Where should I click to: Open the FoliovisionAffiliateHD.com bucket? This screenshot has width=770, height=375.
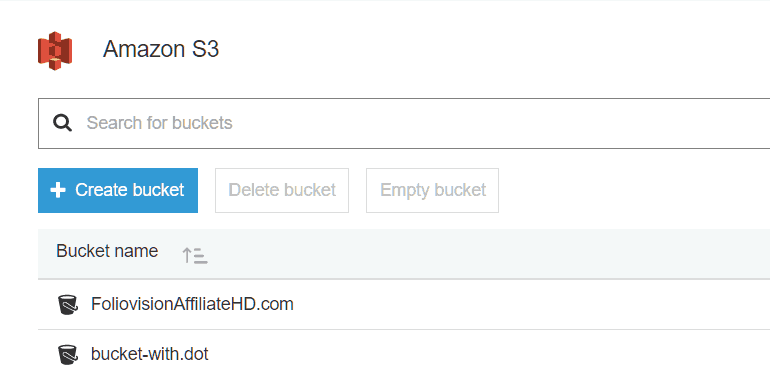pos(192,304)
